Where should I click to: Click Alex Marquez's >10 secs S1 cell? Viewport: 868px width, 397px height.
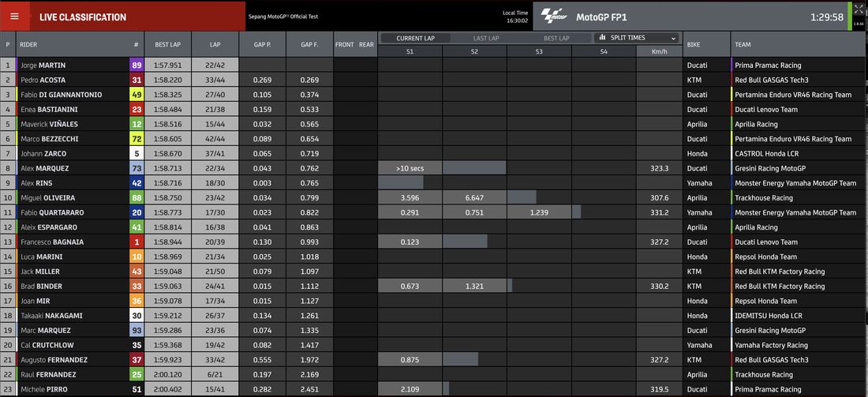tap(410, 168)
